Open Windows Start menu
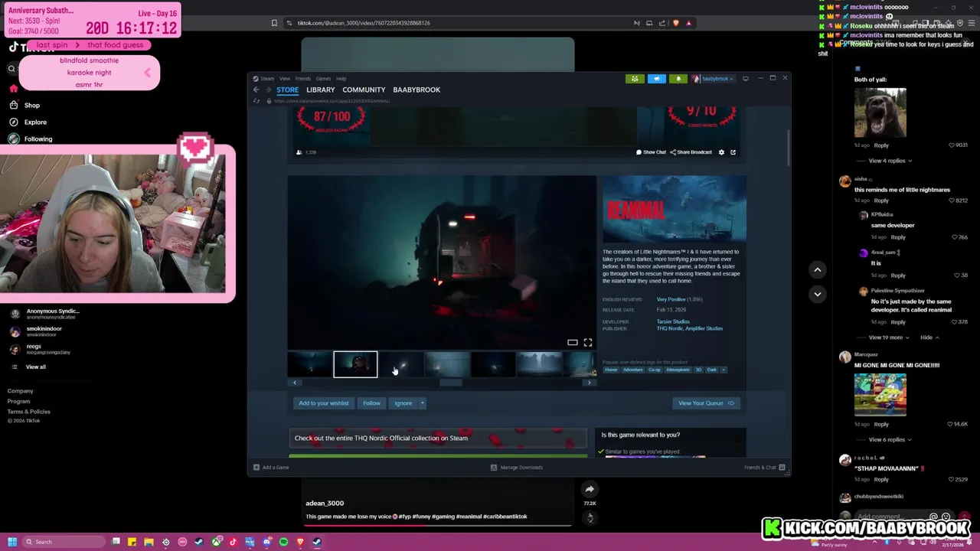This screenshot has width=980, height=551. [11, 542]
